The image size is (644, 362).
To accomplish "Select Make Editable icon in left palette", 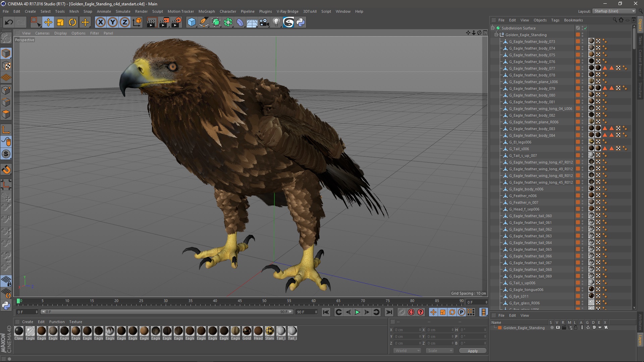I will (6, 38).
